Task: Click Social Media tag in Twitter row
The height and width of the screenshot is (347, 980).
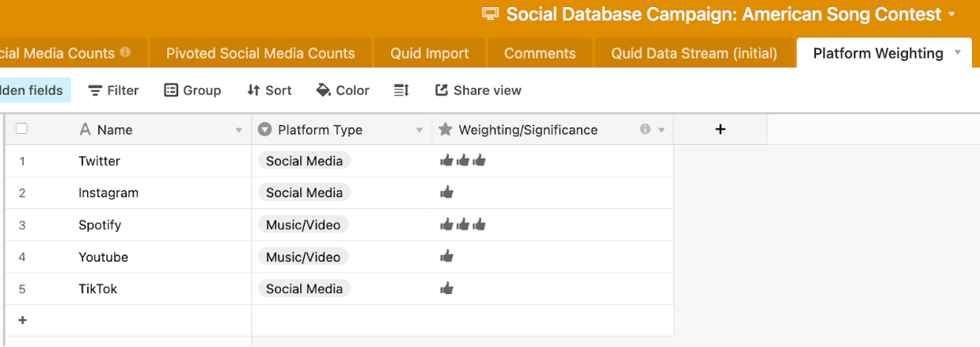Action: click(304, 161)
